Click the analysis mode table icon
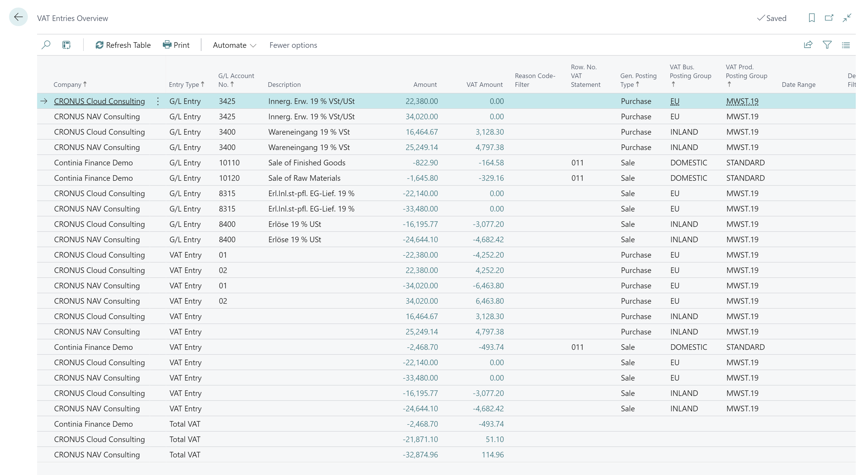The image size is (868, 475). click(x=66, y=45)
